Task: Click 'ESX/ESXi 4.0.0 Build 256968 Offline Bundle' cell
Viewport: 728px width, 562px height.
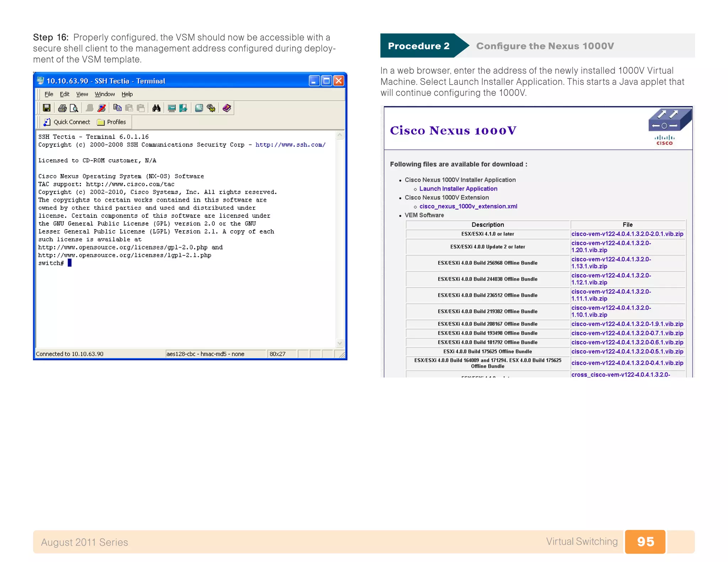Action: tap(488, 263)
